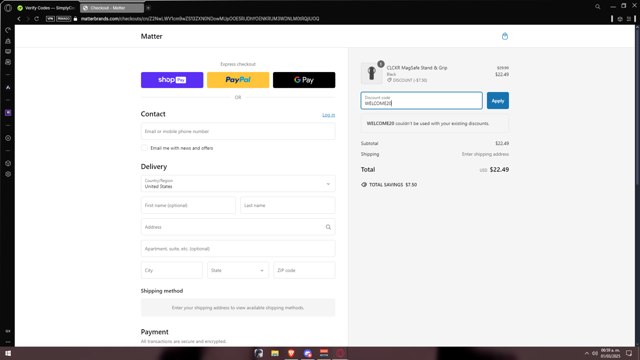Click the Address input field
Screen dimensions: 640x360
[x=238, y=227]
